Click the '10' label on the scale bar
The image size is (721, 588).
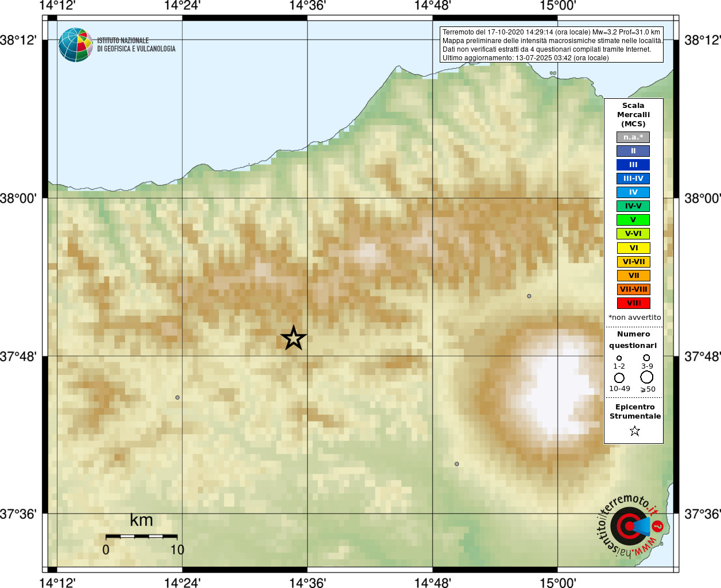tap(177, 550)
